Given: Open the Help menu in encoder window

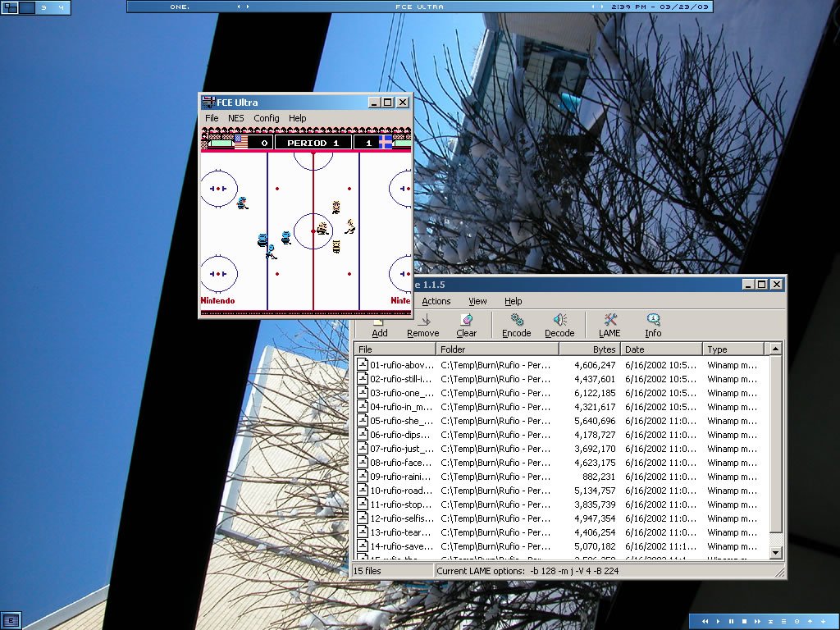Looking at the screenshot, I should pos(513,301).
